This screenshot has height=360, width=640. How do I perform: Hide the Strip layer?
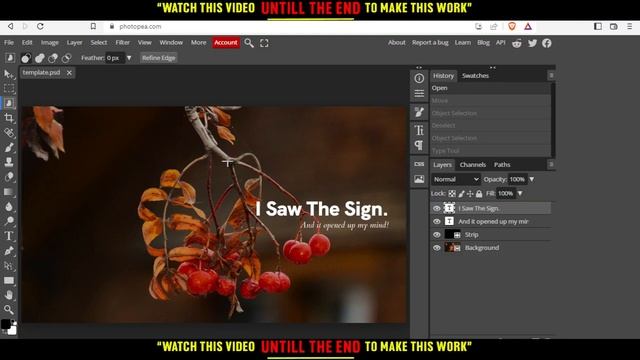tap(437, 235)
